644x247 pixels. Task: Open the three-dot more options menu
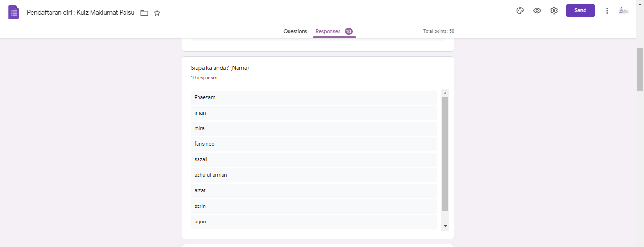(x=607, y=11)
